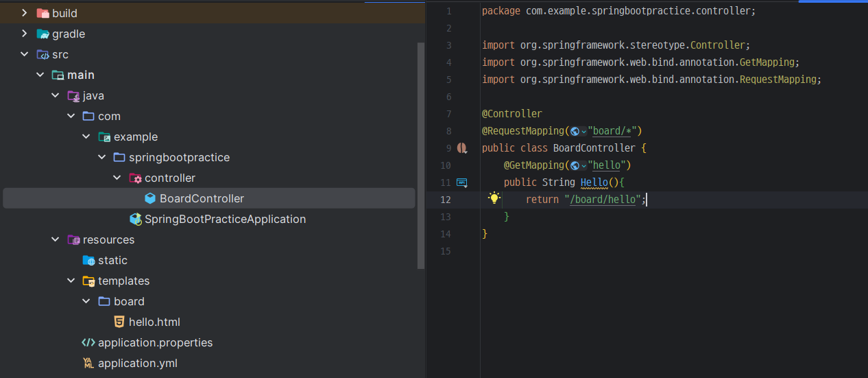Select SpringBootPracticeApplication in the project tree
The width and height of the screenshot is (868, 378).
coord(225,219)
